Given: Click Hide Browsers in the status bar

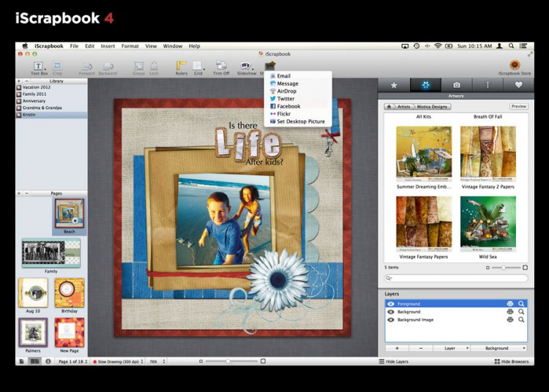Looking at the screenshot, I should pyautogui.click(x=512, y=361).
